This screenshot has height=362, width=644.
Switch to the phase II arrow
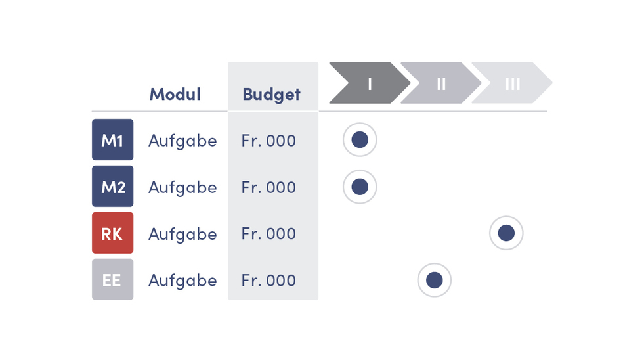(440, 83)
